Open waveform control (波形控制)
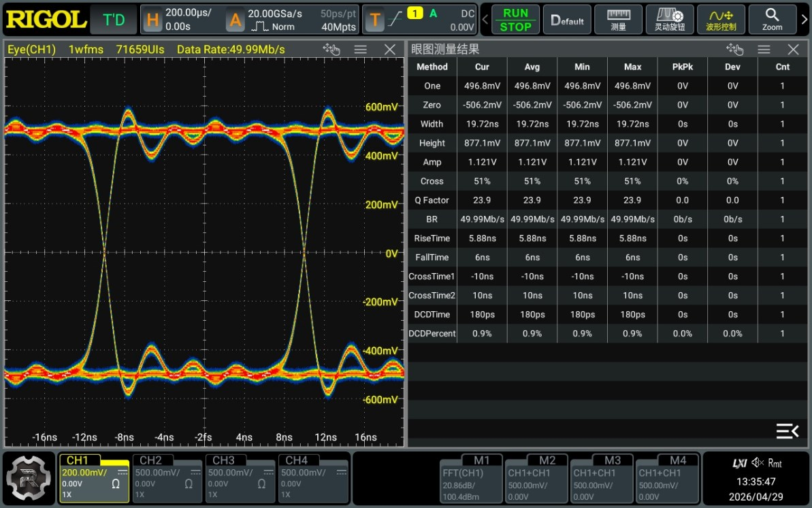 point(721,20)
